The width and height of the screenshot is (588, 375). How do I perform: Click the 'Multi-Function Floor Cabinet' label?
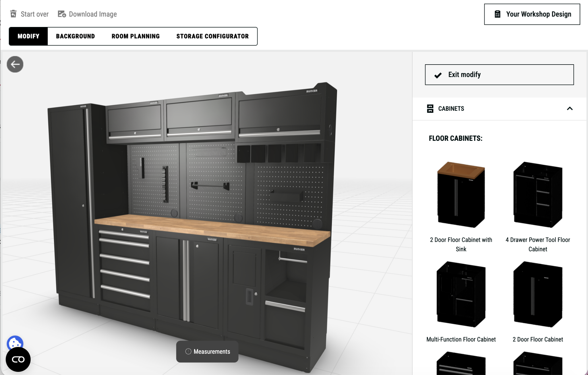461,339
